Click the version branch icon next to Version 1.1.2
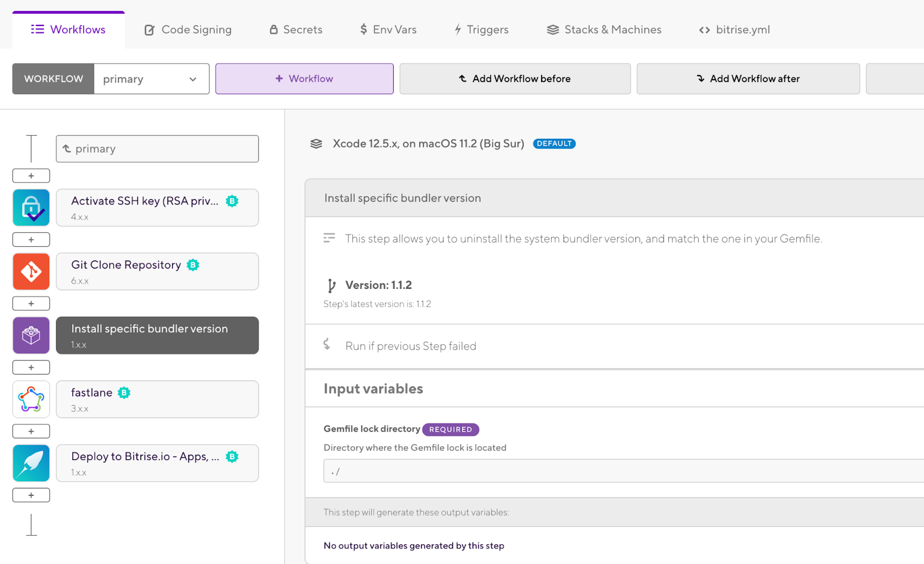The width and height of the screenshot is (924, 564). (x=331, y=285)
